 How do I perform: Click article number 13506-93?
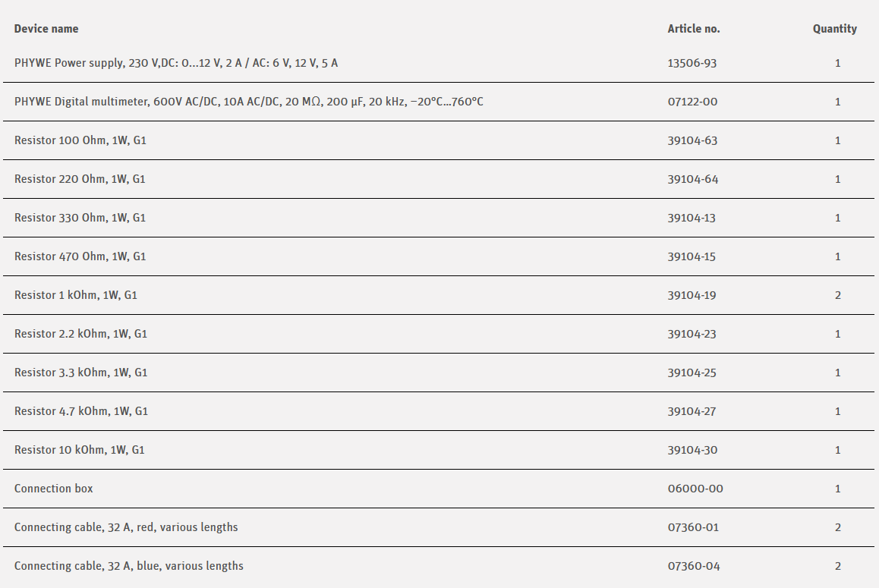click(x=692, y=63)
